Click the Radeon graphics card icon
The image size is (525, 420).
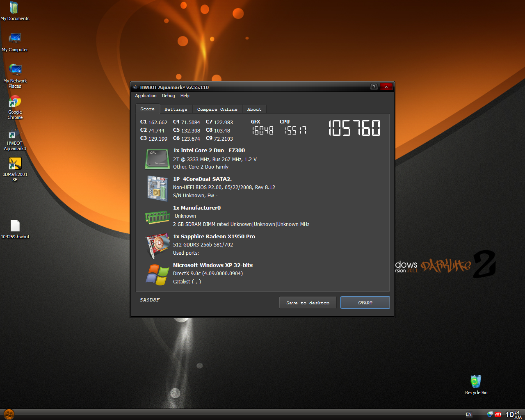tap(158, 246)
